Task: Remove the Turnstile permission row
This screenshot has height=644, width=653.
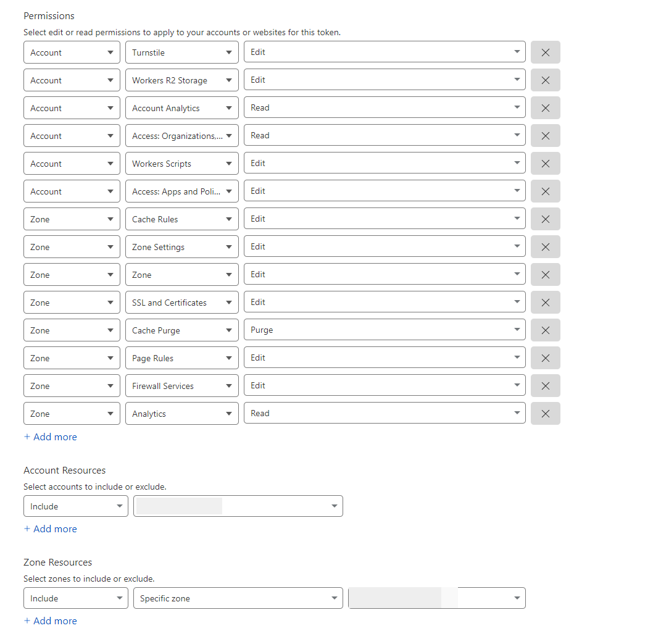Action: click(545, 52)
